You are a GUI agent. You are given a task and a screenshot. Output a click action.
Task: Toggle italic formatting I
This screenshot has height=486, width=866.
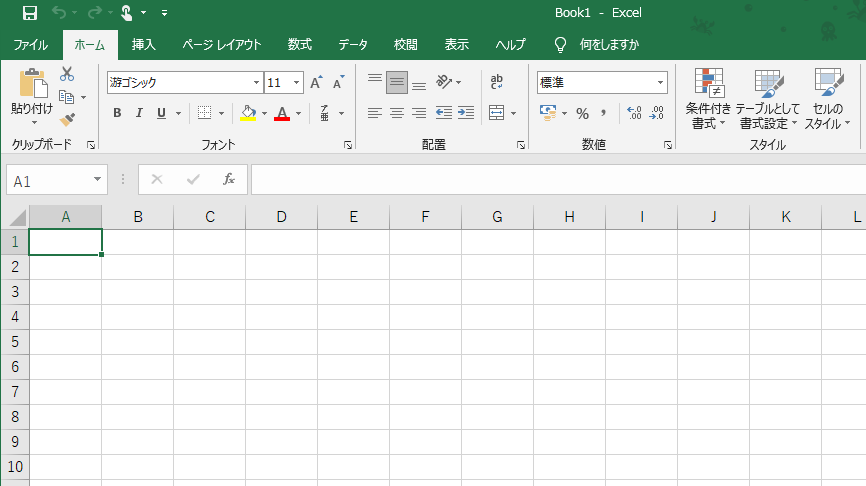click(x=139, y=113)
